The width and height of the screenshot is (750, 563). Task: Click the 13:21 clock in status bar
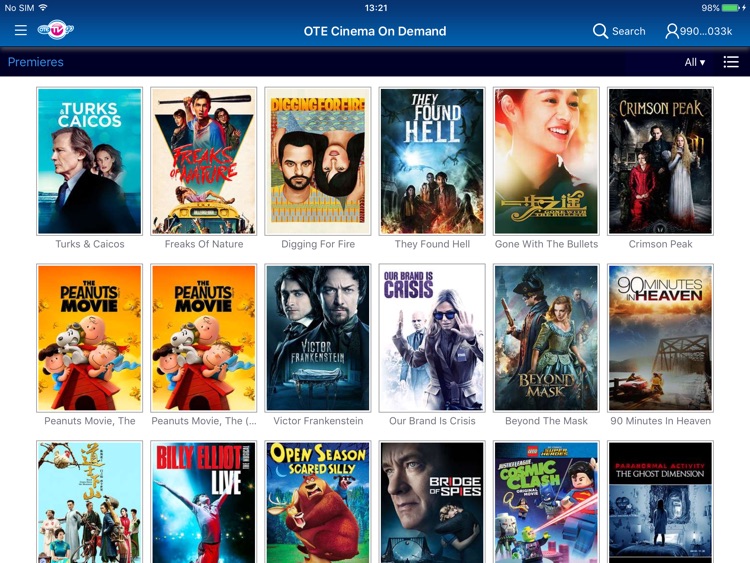tap(376, 8)
